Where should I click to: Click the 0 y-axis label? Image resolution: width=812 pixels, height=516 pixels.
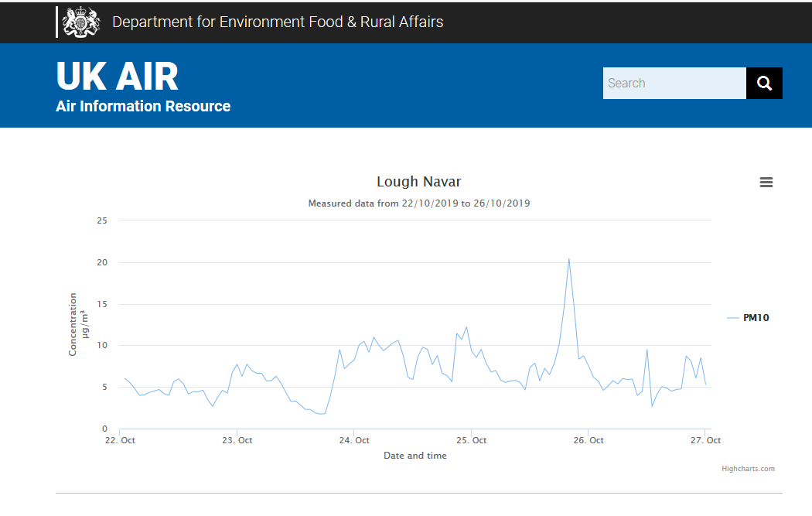click(104, 429)
